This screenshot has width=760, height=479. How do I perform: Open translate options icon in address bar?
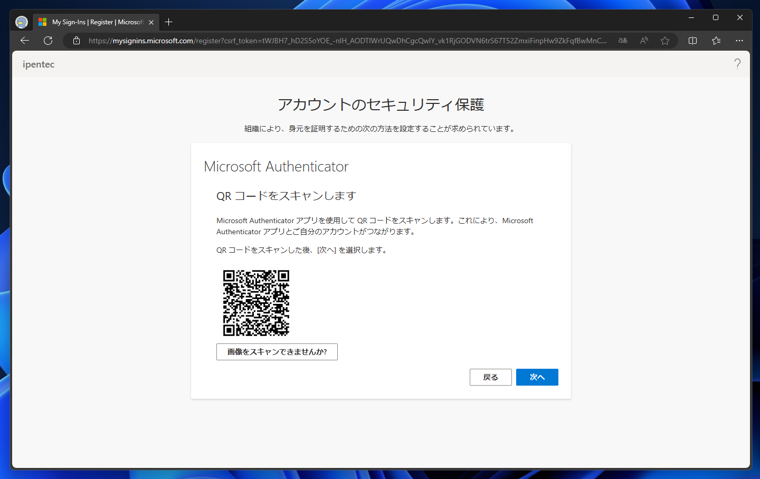[x=623, y=41]
